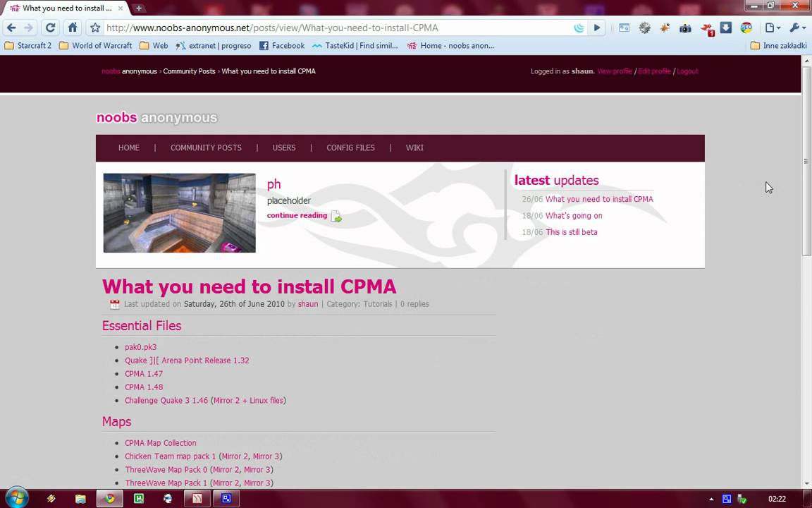Open the 'What's going on' update
Screen dimensions: 812x508
(x=574, y=216)
